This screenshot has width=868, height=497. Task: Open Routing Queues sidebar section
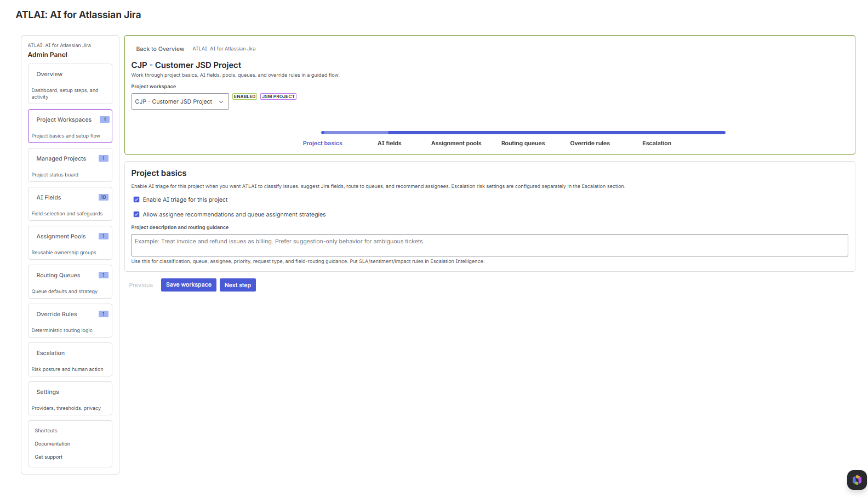[x=70, y=282]
